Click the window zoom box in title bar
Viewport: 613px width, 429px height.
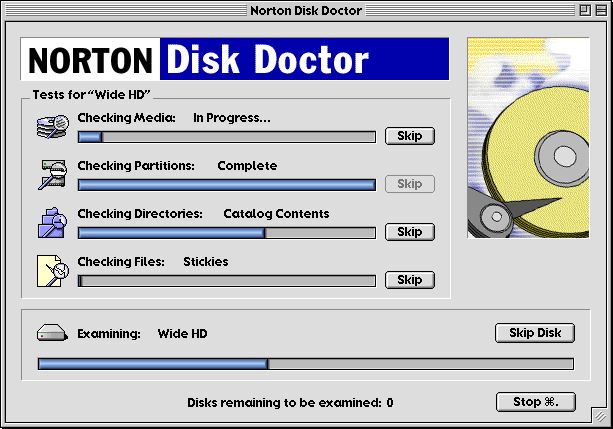[x=585, y=11]
